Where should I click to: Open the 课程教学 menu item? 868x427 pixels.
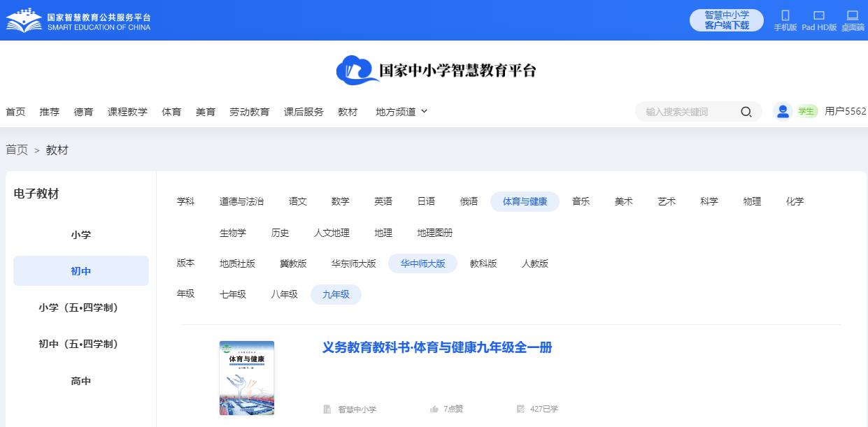[127, 112]
